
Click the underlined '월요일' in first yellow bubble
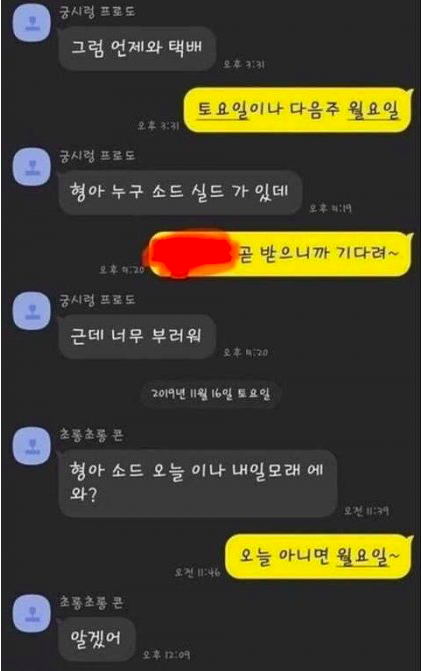[x=373, y=110]
